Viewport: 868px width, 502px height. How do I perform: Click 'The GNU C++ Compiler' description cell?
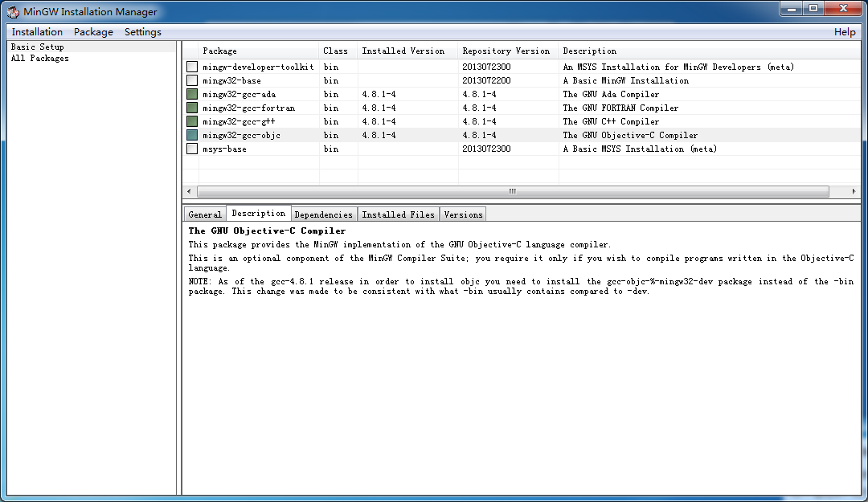click(611, 122)
